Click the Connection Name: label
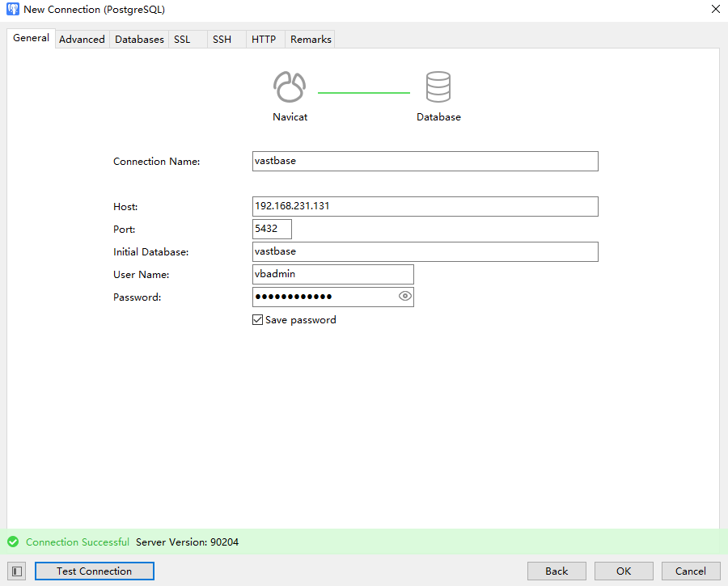This screenshot has width=728, height=586. pyautogui.click(x=156, y=161)
